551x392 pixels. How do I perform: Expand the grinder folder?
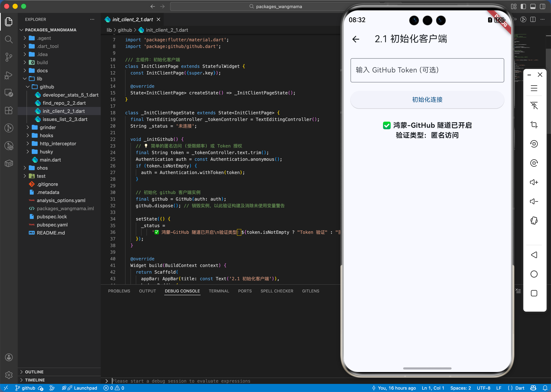48,127
